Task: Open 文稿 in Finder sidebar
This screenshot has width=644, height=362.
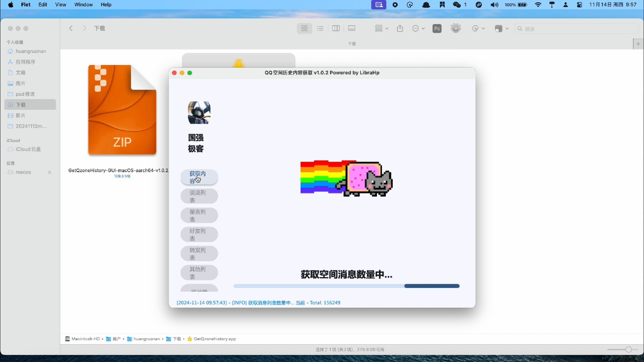Action: click(30, 73)
